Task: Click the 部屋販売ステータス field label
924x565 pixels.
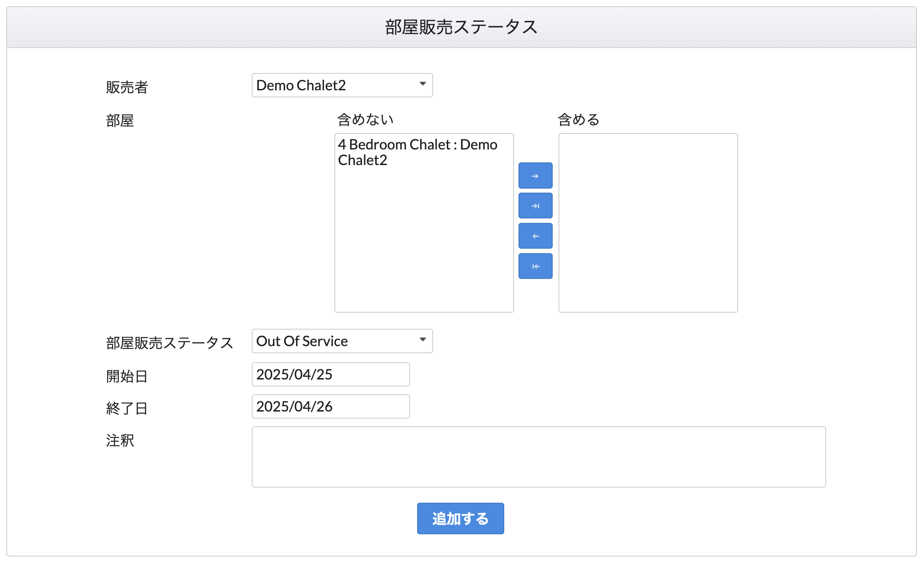Action: 169,343
